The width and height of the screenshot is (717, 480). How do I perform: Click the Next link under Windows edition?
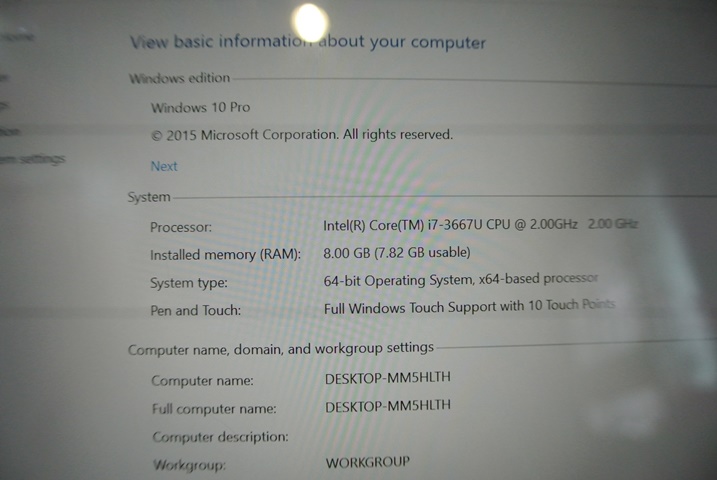164,166
